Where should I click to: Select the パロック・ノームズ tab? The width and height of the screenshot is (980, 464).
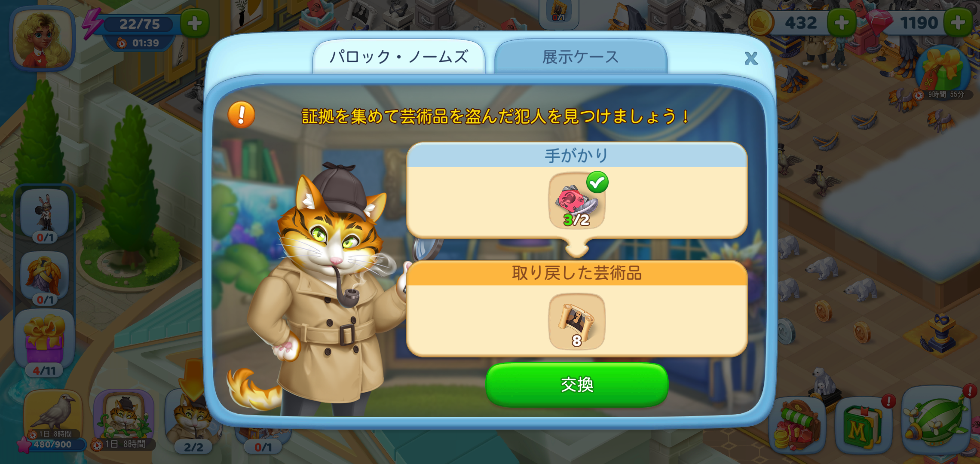pos(399,57)
